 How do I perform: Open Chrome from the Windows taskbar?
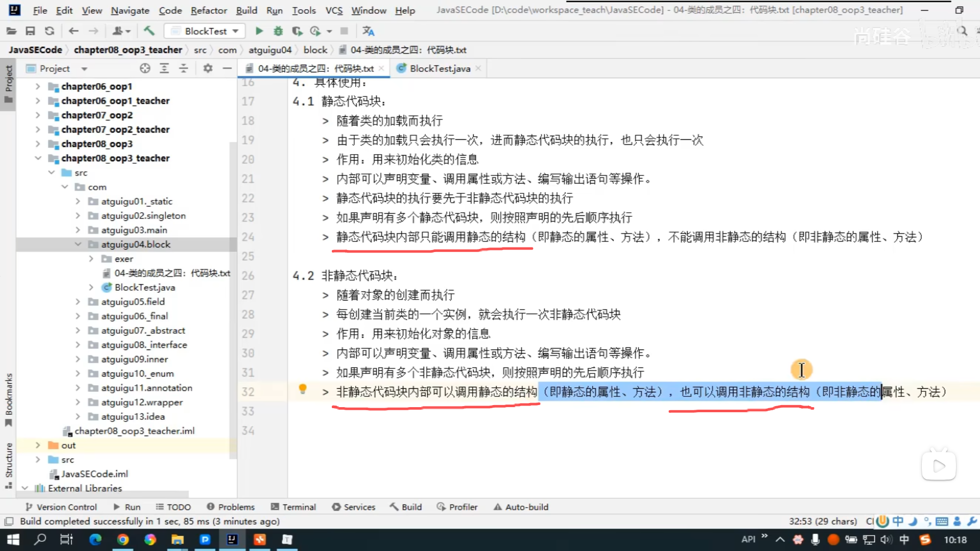(x=122, y=539)
